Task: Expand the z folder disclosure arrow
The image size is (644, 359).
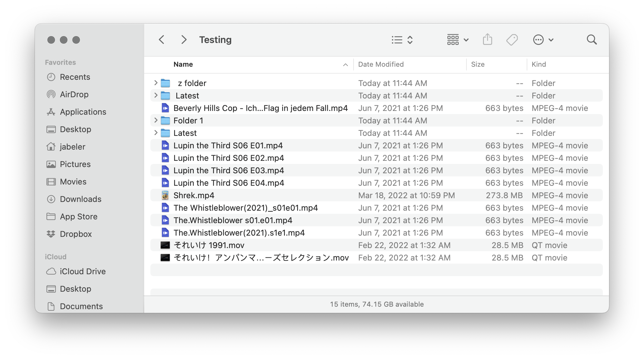Action: click(156, 83)
